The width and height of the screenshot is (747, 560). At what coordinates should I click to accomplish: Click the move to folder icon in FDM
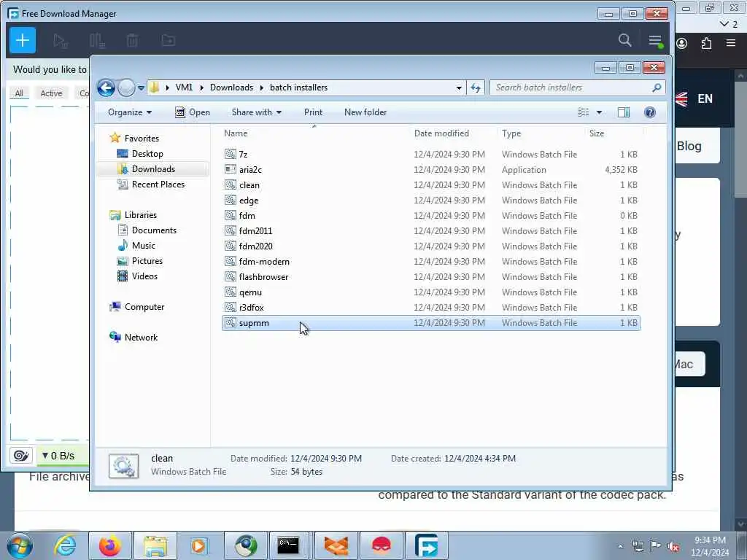coord(169,41)
